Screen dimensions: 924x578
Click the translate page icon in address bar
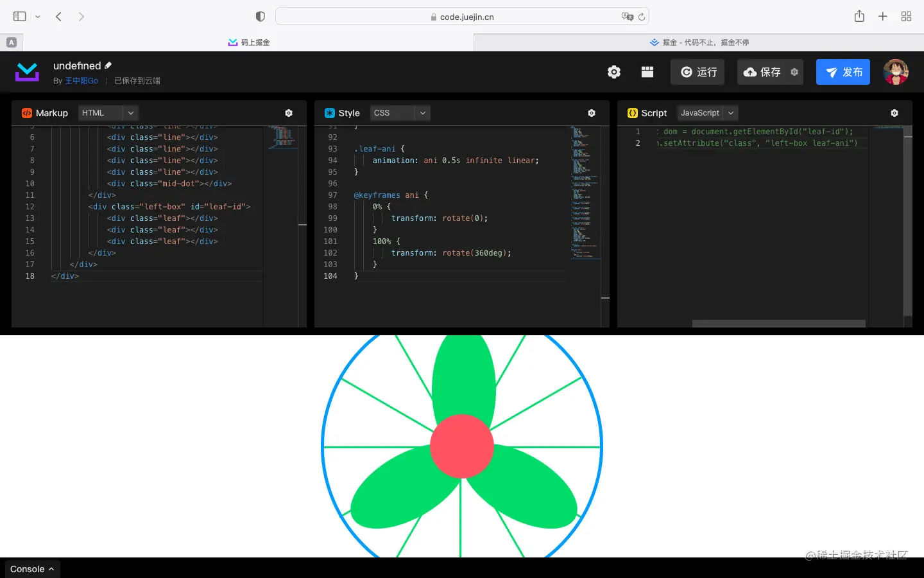tap(627, 17)
